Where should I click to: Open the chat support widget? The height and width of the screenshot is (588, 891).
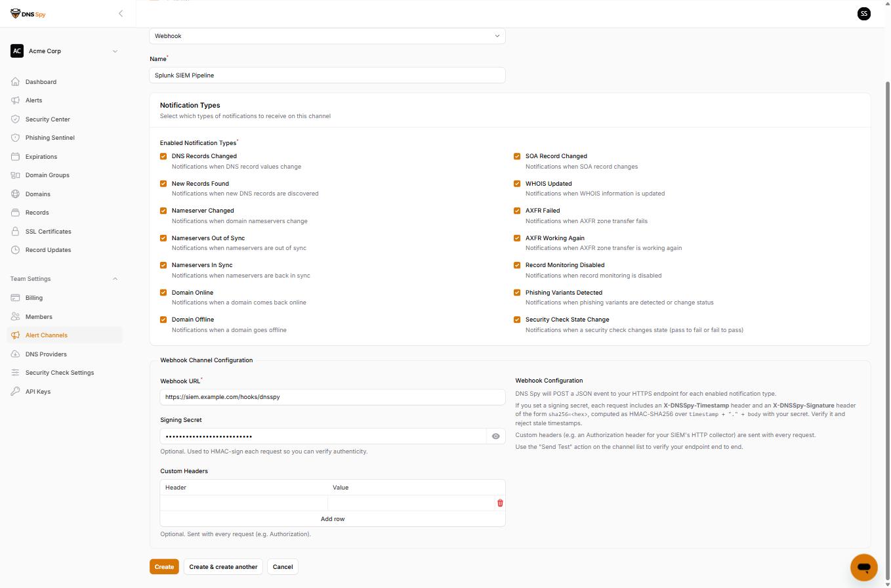tap(864, 567)
